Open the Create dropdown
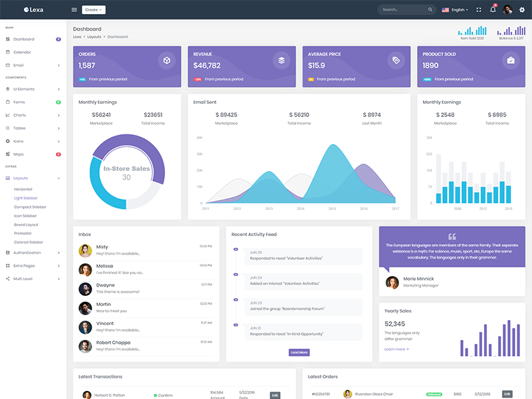Image resolution: width=532 pixels, height=399 pixels. click(93, 10)
